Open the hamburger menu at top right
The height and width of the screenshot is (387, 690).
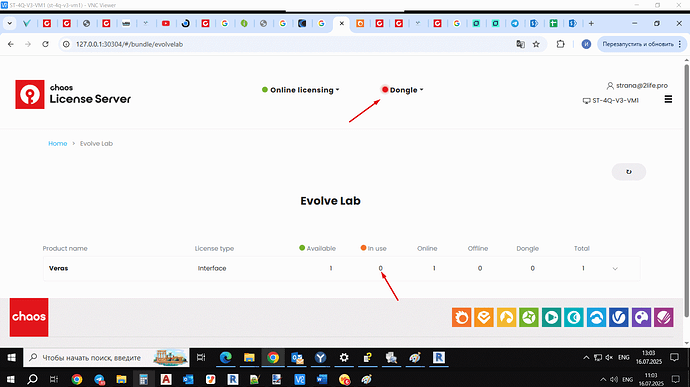(x=668, y=100)
